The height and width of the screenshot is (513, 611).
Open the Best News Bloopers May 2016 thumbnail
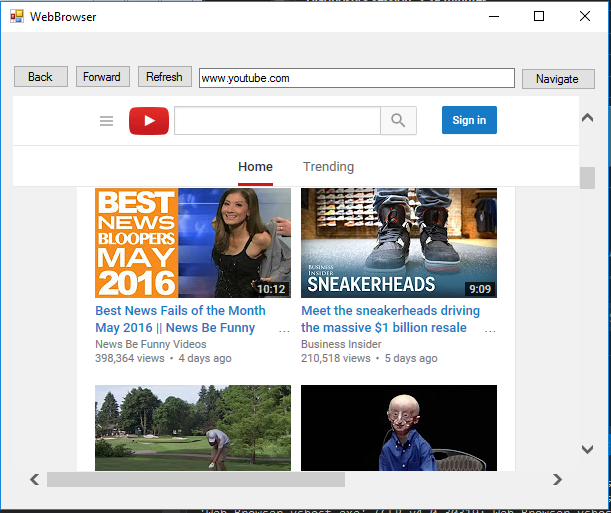tap(193, 243)
